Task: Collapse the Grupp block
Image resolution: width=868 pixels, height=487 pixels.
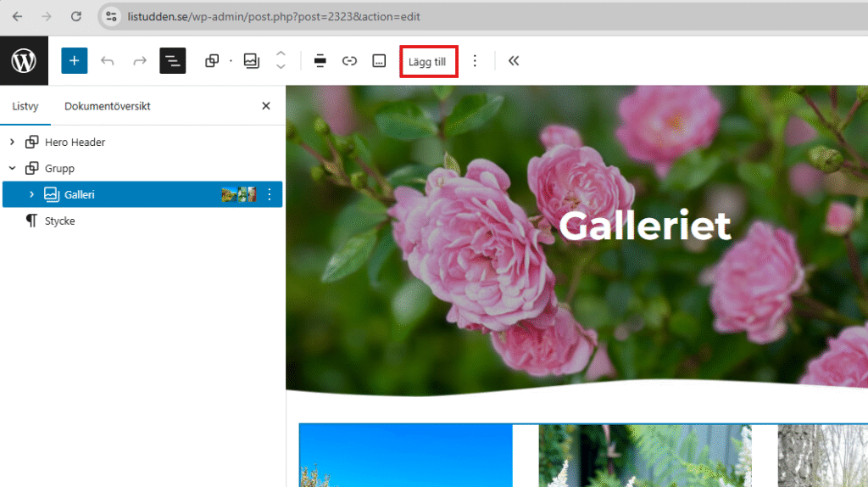Action: [x=12, y=169]
